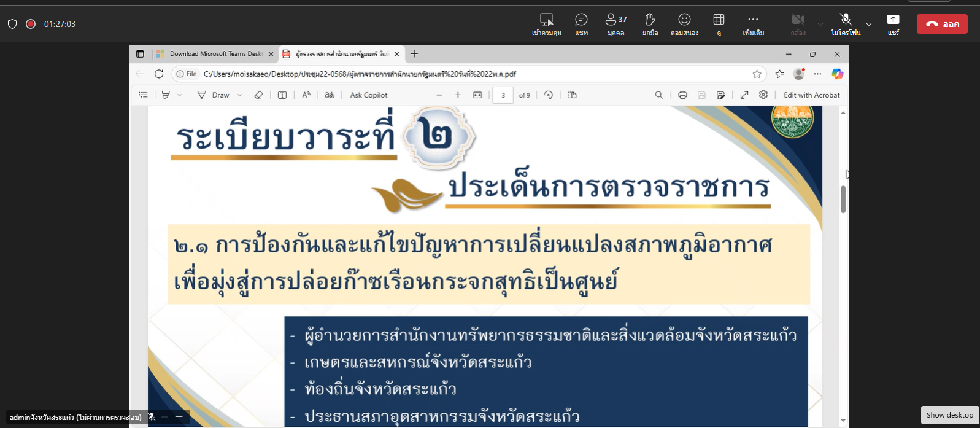This screenshot has height=428, width=980.
Task: Open the reactions menu
Action: (x=684, y=23)
